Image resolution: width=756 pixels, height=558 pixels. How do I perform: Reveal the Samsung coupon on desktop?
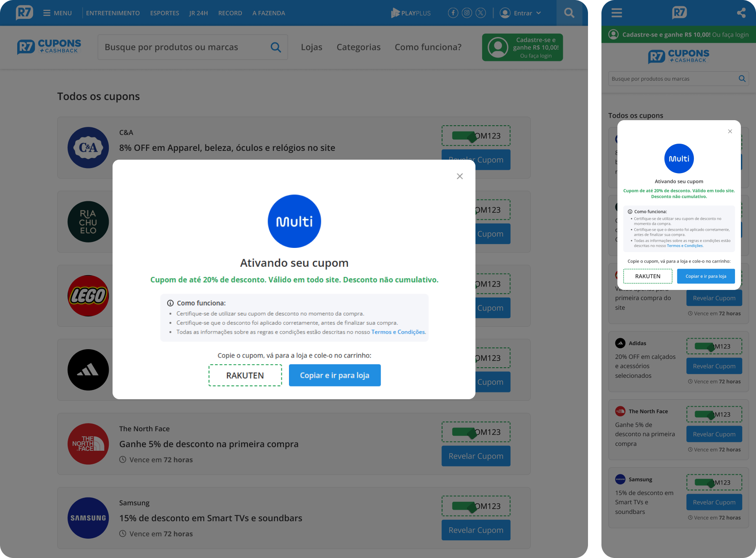(476, 530)
